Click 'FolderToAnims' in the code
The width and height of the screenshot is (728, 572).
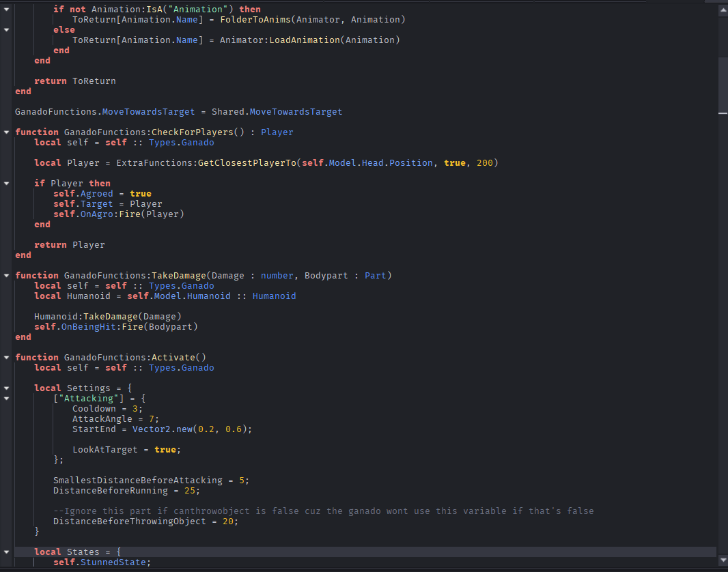255,20
